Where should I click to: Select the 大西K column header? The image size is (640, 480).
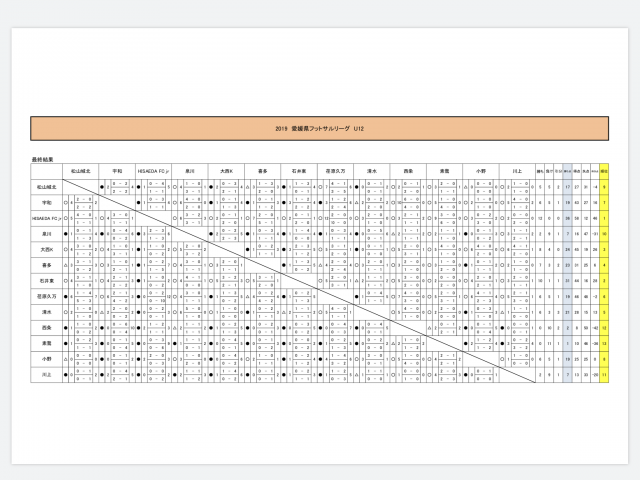tap(228, 171)
